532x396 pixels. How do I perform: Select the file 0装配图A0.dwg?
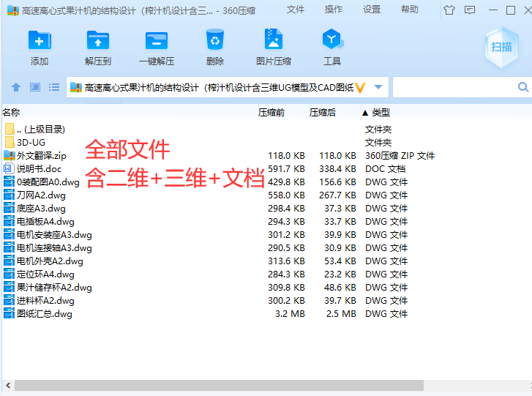[x=48, y=182]
